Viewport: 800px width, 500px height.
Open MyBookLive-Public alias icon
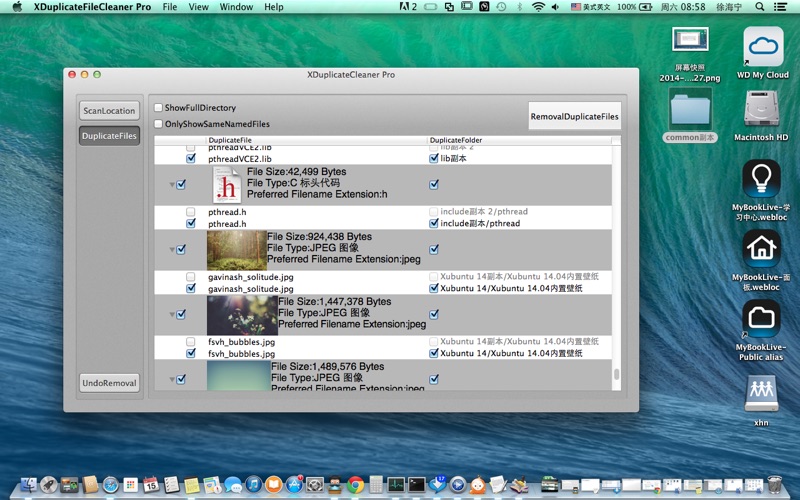point(761,318)
